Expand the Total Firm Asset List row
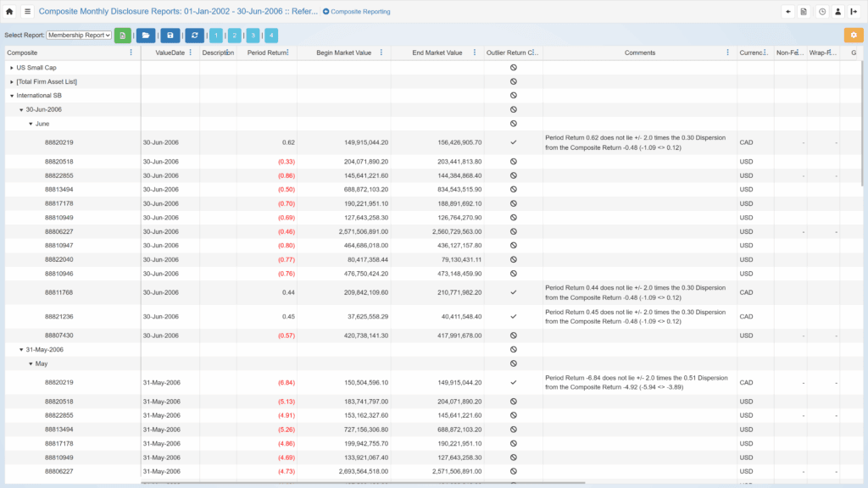 pyautogui.click(x=12, y=82)
